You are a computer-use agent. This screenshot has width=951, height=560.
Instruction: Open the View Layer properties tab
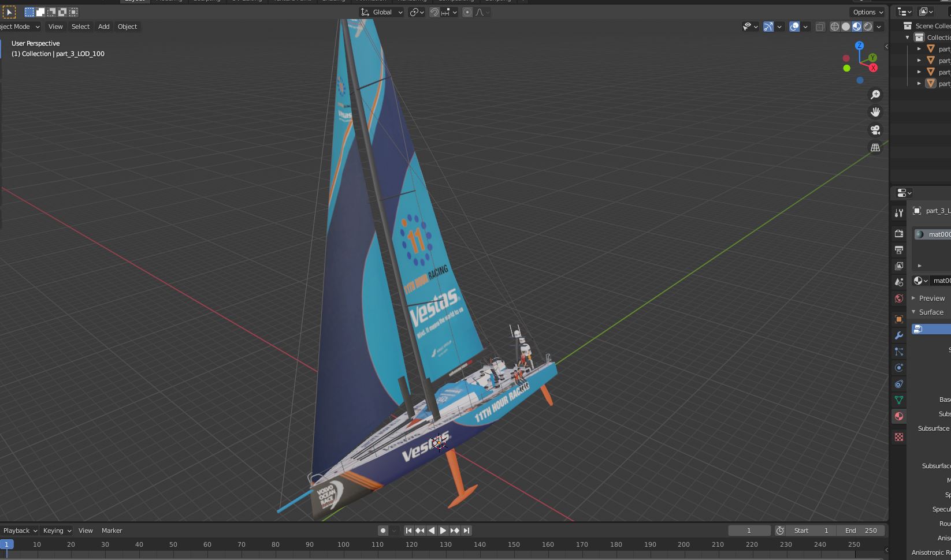(x=899, y=266)
